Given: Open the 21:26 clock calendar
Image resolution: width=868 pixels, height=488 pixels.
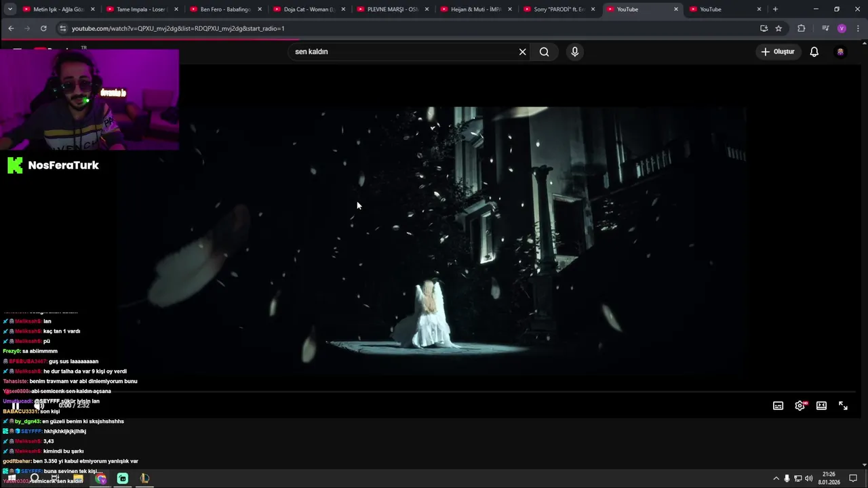Looking at the screenshot, I should pyautogui.click(x=829, y=479).
